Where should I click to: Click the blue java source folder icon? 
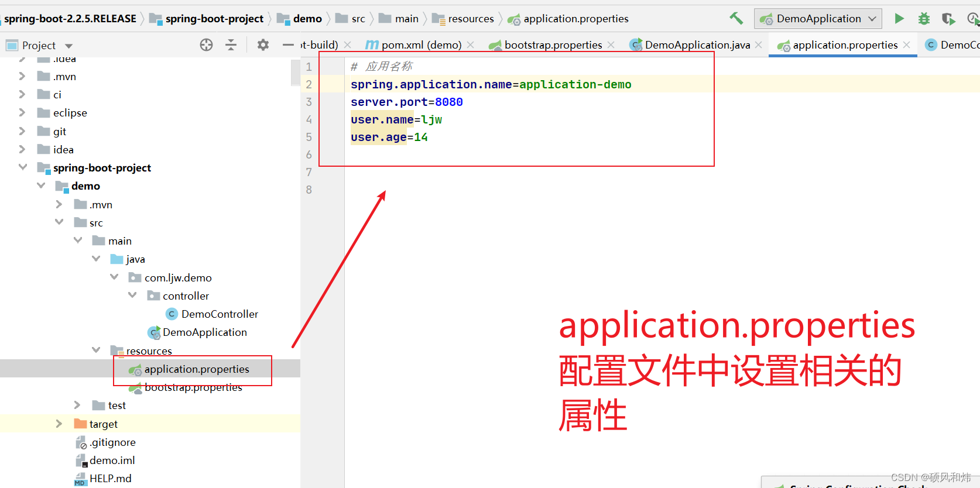(x=116, y=259)
